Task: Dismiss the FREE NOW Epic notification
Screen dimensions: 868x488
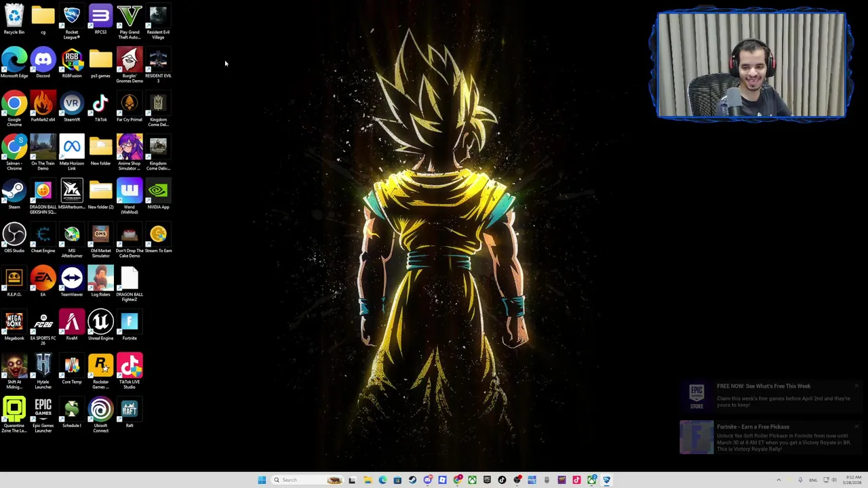Action: coord(856,386)
